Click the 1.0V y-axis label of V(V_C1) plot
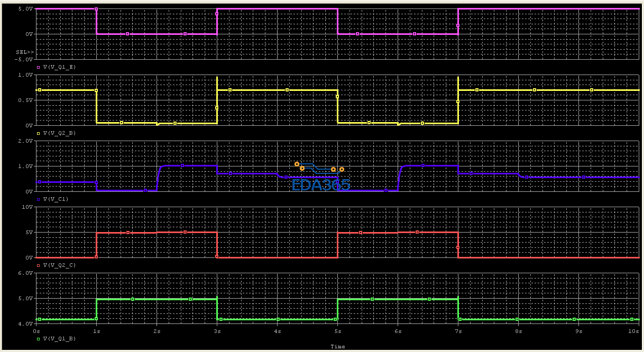The width and height of the screenshot is (644, 352). click(x=26, y=166)
